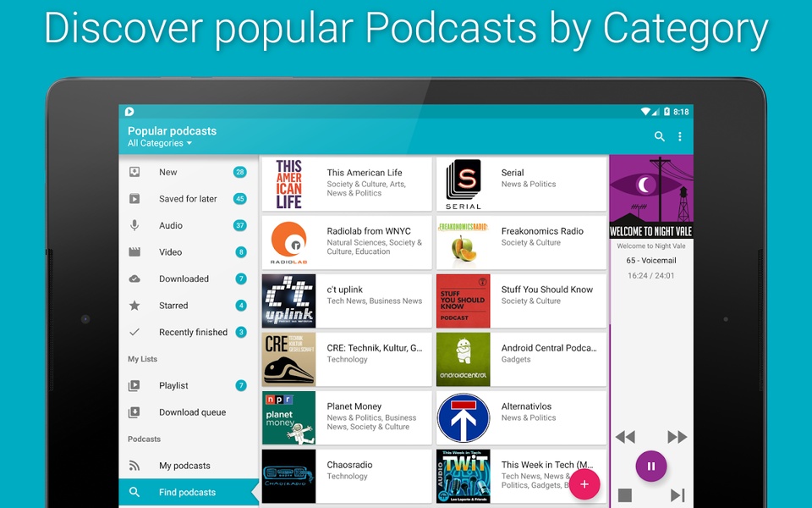Click the Welcome to Night Vale cover
Screen dimensions: 812x508
point(651,197)
